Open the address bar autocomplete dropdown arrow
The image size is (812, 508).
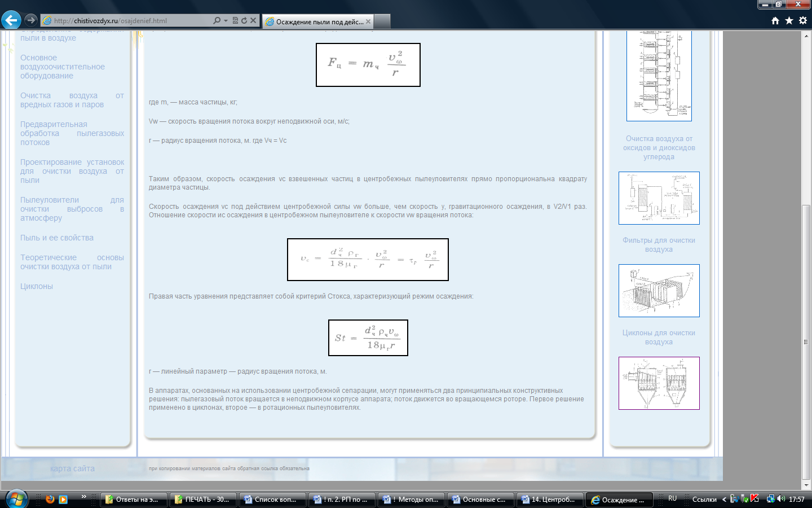226,20
